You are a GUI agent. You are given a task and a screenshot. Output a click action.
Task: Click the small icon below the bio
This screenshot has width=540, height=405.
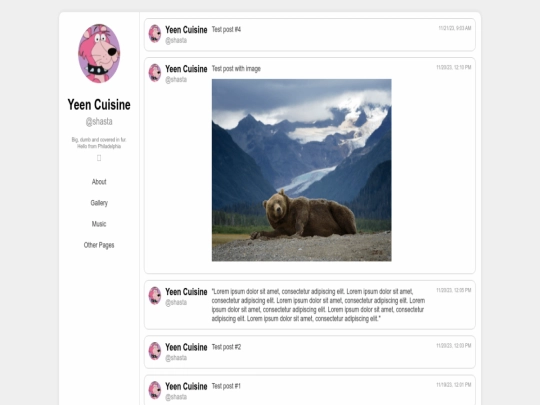(99, 158)
